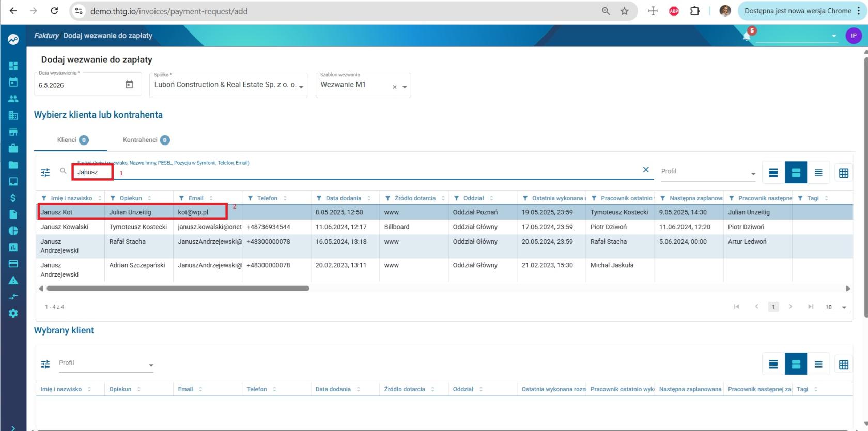Click the warning triangle icon in the sidebar

tap(13, 280)
